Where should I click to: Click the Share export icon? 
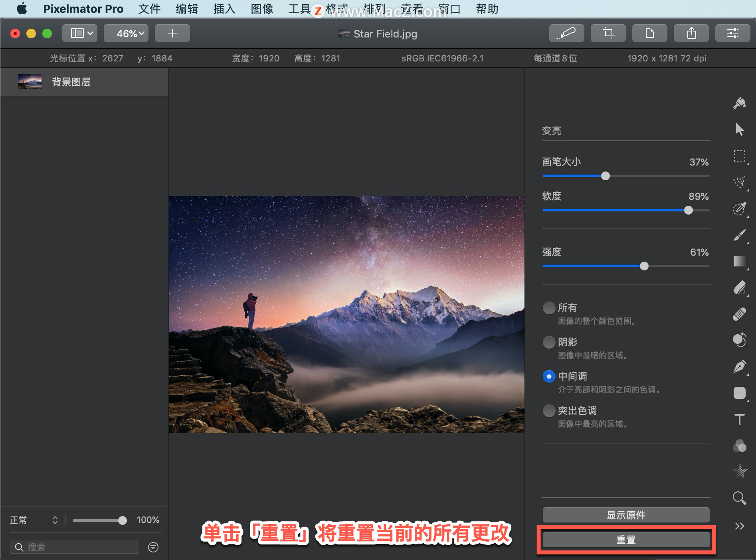click(691, 33)
